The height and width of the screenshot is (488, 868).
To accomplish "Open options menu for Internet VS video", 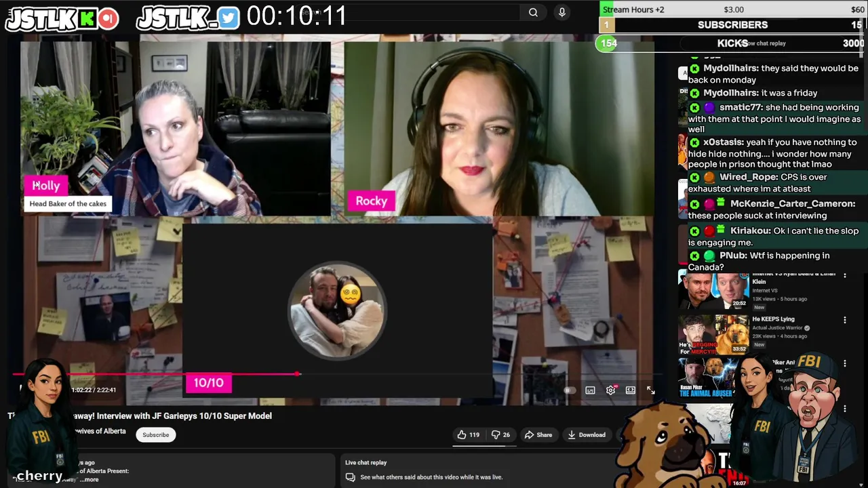I will point(845,274).
